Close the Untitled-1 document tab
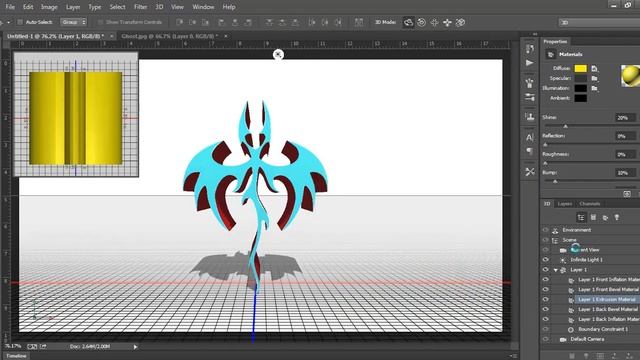 111,36
